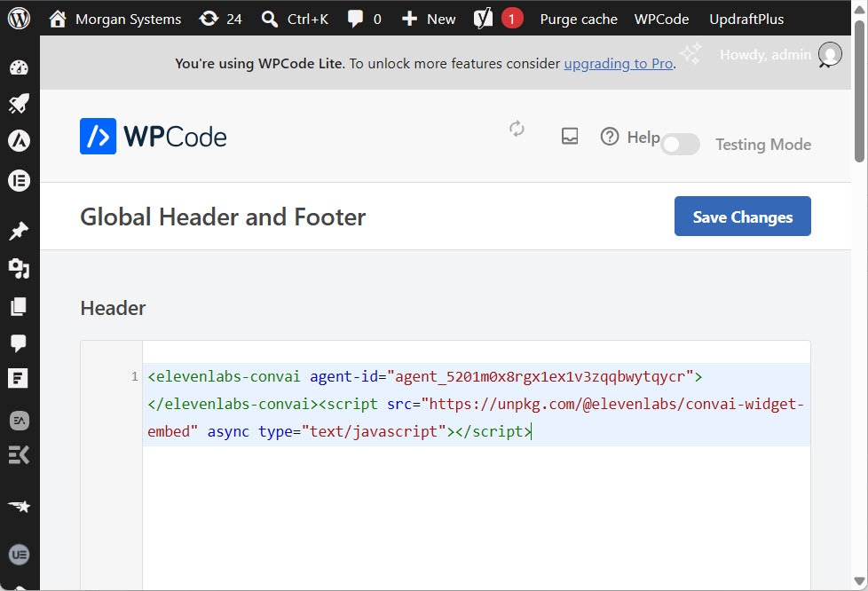
Task: Open the New content menu
Action: click(428, 19)
